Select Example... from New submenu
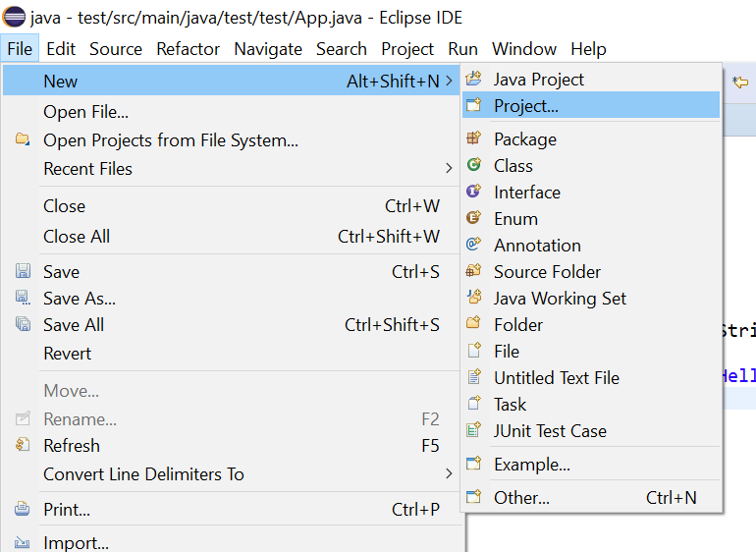756x552 pixels. pyautogui.click(x=591, y=465)
